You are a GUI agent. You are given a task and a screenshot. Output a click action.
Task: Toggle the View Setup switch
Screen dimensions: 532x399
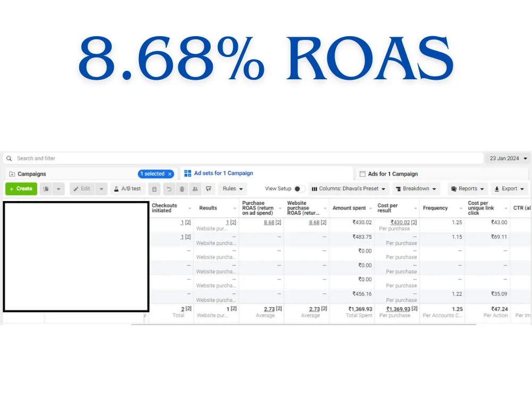[x=299, y=189]
